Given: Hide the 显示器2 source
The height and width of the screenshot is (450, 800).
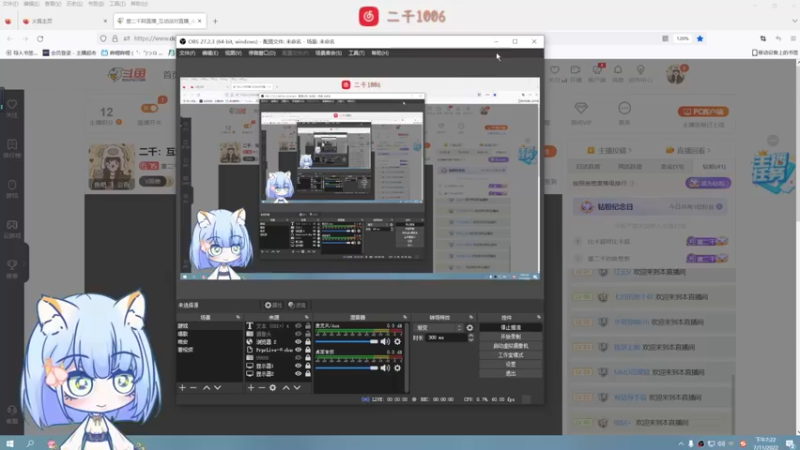Looking at the screenshot, I should point(298,374).
